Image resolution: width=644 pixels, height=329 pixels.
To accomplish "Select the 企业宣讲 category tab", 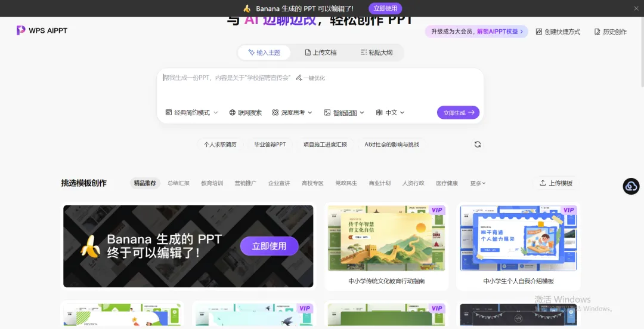I will [x=279, y=183].
